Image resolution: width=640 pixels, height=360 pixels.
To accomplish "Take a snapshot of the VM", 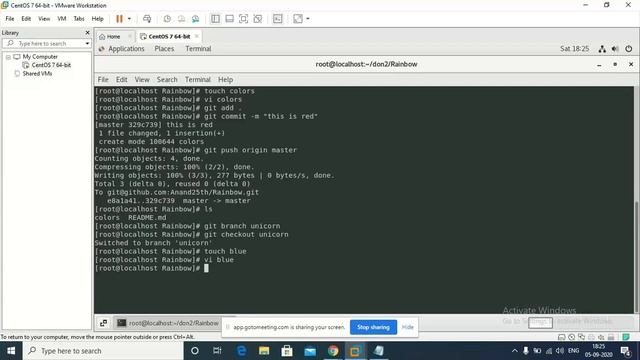I will (167, 19).
